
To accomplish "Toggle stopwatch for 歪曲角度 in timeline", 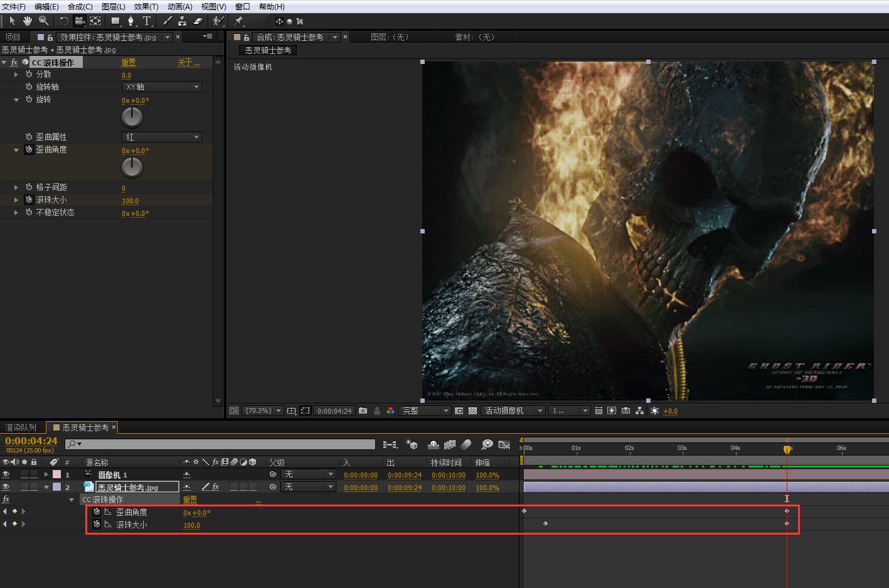I will (x=97, y=512).
